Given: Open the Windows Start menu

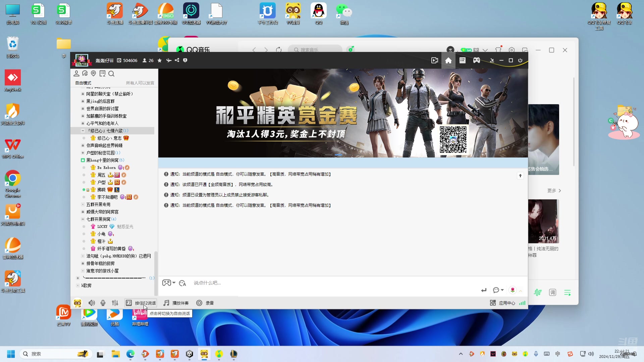Looking at the screenshot, I should click(x=11, y=354).
